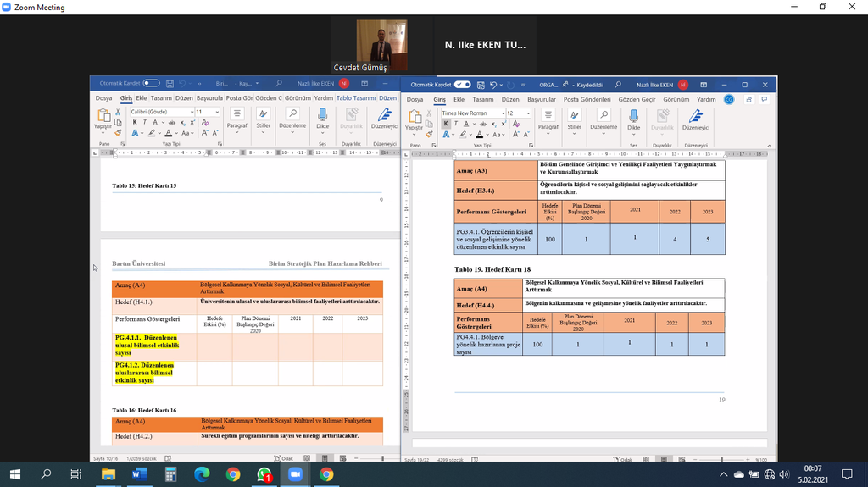Collapse the ribbon in right Word window
868x487 pixels.
pos(770,146)
